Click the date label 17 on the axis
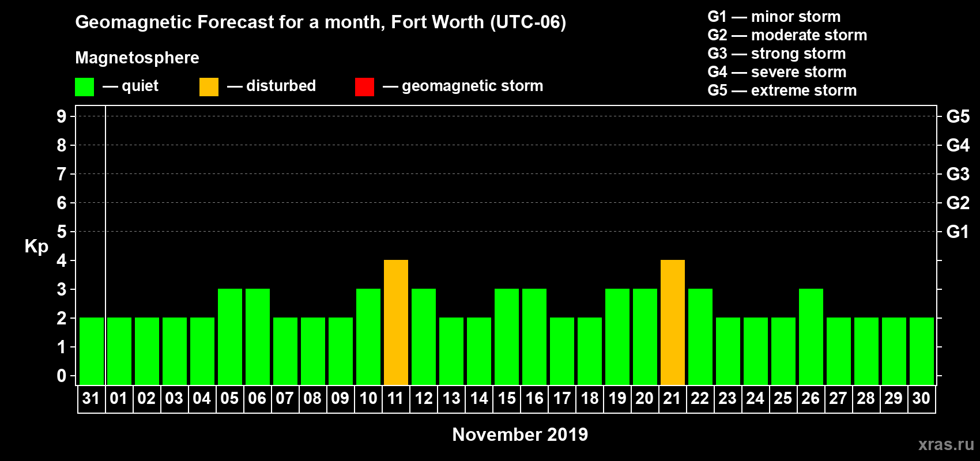This screenshot has height=461, width=980. point(561,398)
